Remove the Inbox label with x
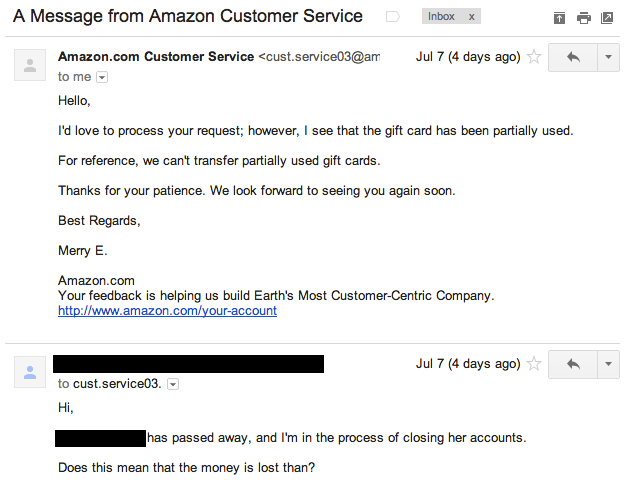Screen dimensions: 628x489 tap(472, 17)
